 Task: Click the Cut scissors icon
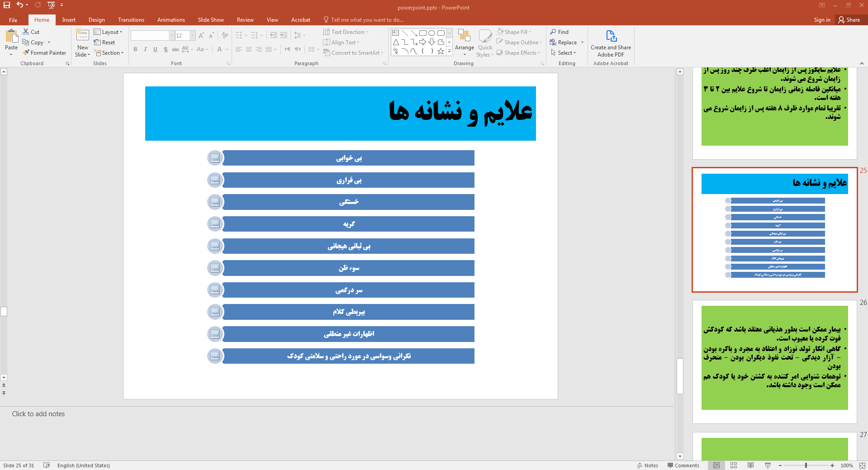point(26,32)
